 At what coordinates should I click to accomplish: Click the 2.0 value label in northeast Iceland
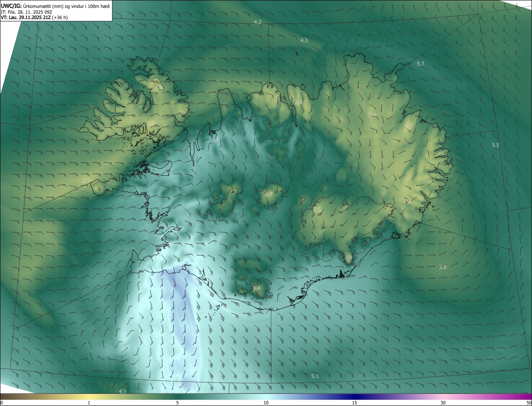(409, 127)
